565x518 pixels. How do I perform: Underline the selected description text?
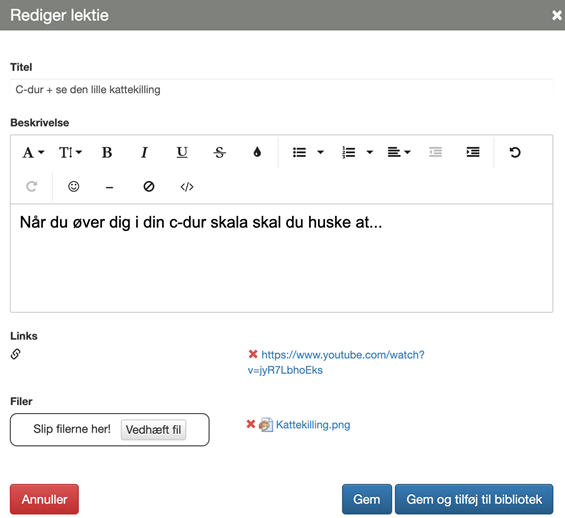point(182,152)
